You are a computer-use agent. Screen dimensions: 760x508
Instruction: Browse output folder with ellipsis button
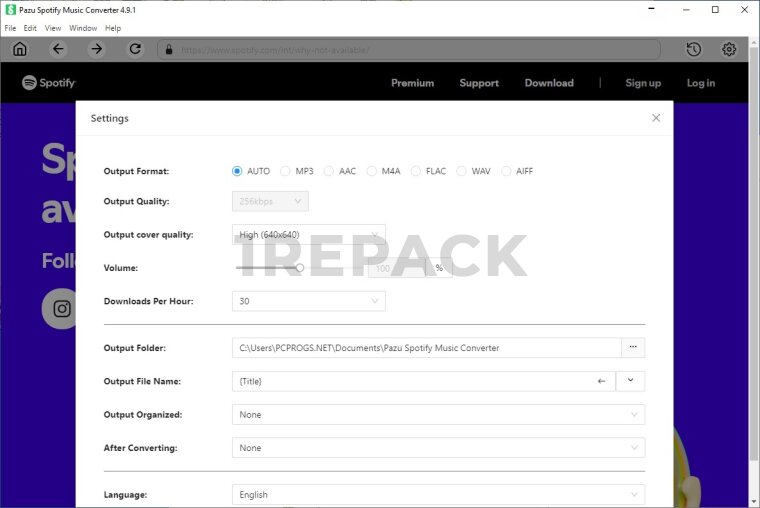coord(633,348)
